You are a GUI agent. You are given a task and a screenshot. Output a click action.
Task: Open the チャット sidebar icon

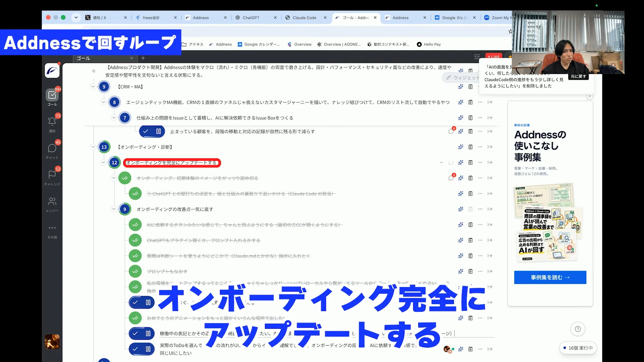pos(52,148)
